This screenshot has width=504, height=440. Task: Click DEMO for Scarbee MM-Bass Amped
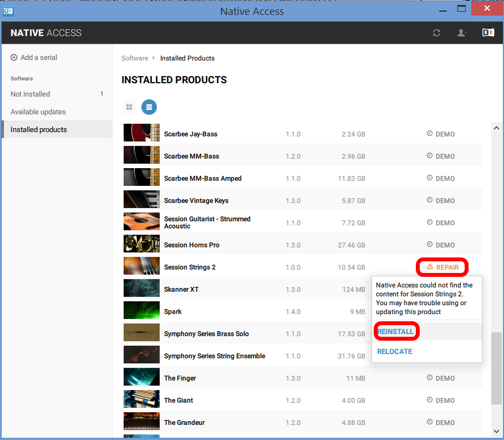(441, 179)
